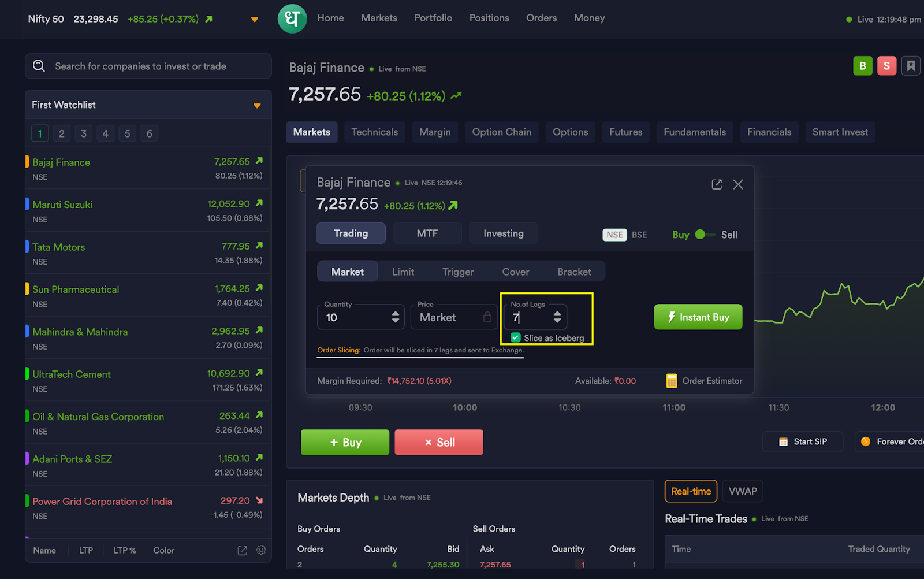Click the Start SIP calendar icon

783,441
